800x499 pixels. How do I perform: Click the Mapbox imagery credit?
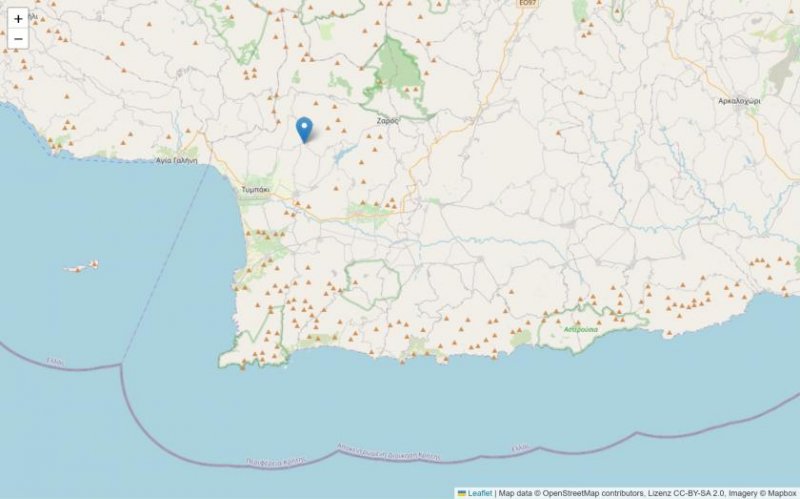783,493
